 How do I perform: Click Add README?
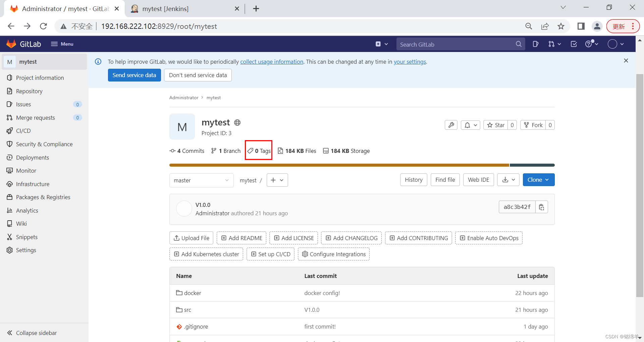click(x=241, y=238)
